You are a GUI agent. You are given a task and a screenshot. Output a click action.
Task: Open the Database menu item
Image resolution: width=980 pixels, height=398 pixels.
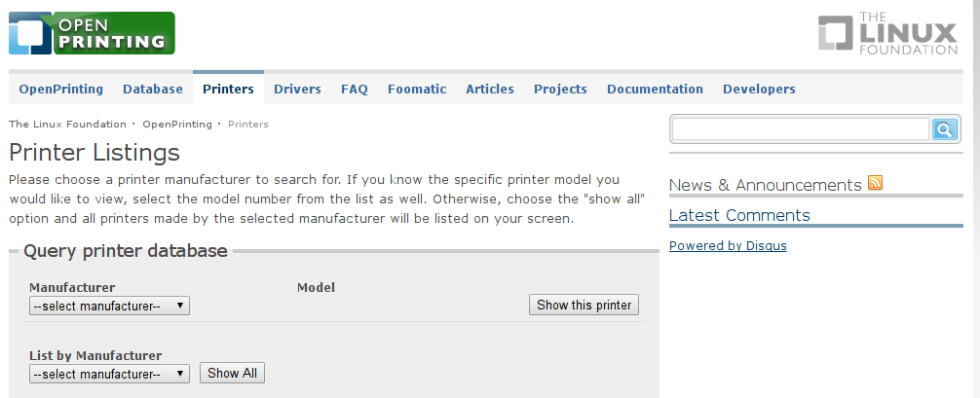pos(153,90)
